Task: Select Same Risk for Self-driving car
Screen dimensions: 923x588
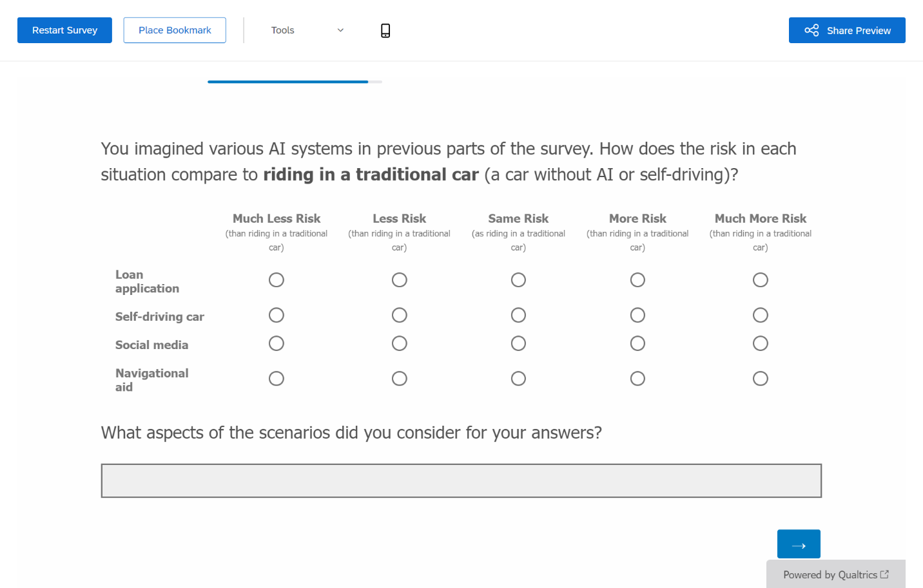Action: point(518,315)
